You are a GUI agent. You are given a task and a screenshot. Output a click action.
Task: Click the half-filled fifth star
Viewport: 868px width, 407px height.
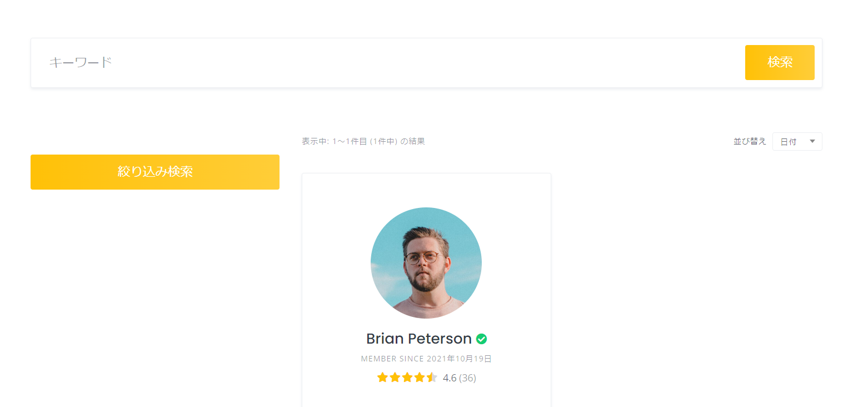432,378
